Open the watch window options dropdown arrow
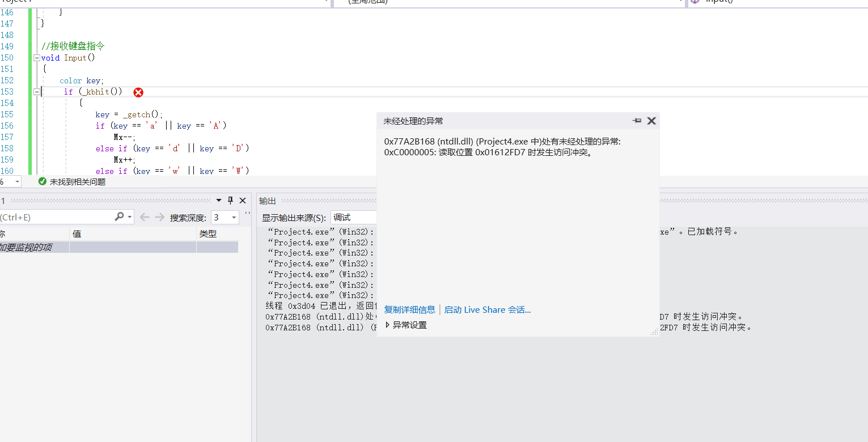 tap(219, 201)
